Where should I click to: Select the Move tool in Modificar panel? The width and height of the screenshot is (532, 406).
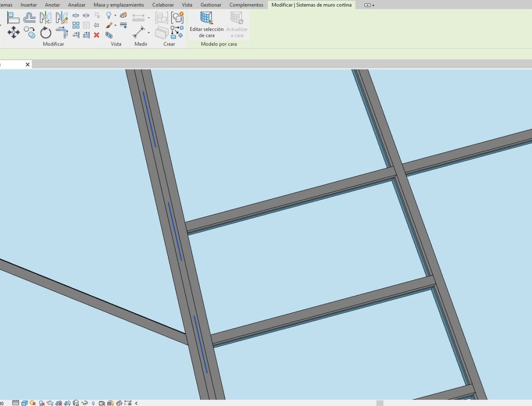[14, 32]
